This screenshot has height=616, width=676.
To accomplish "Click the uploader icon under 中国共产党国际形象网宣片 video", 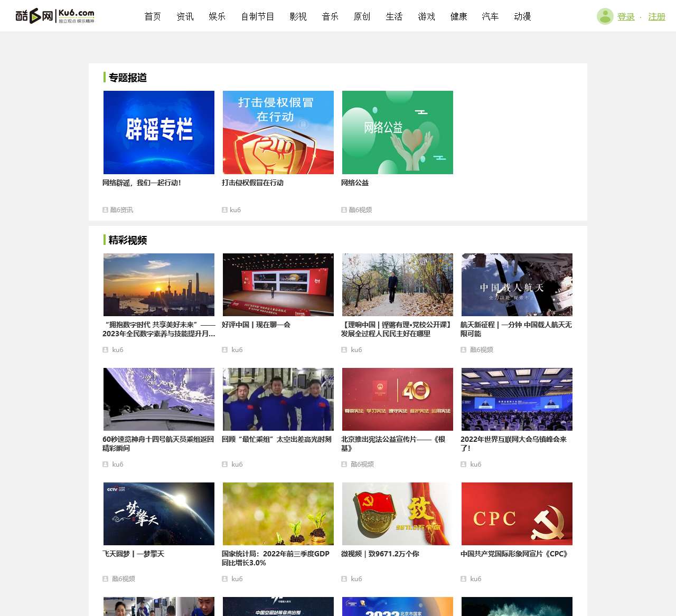I will point(463,579).
